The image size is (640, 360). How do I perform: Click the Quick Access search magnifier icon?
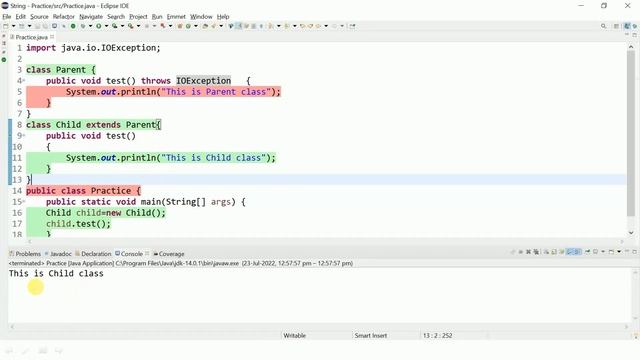(x=604, y=26)
